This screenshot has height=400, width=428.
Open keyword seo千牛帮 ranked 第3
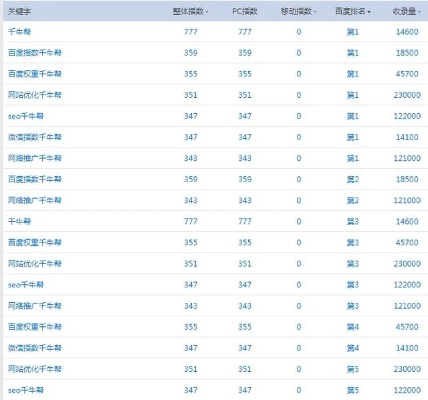tap(26, 285)
